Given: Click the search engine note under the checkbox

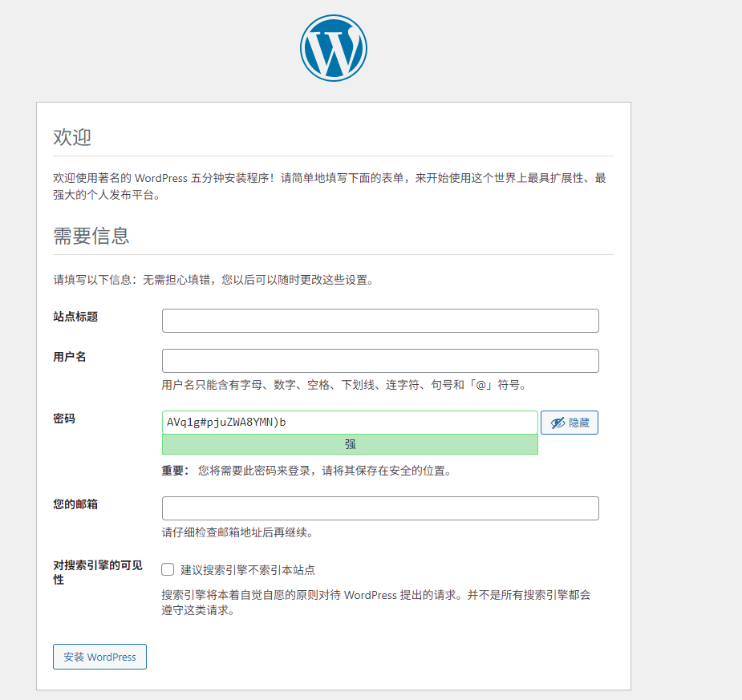Looking at the screenshot, I should (376, 602).
